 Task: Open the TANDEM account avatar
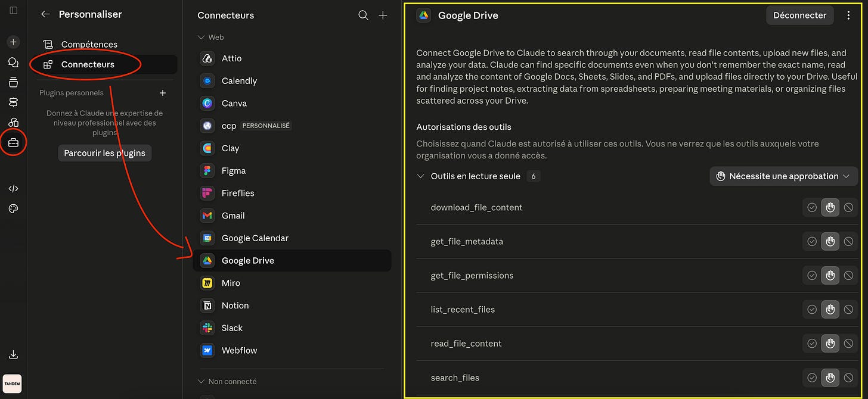tap(12, 384)
